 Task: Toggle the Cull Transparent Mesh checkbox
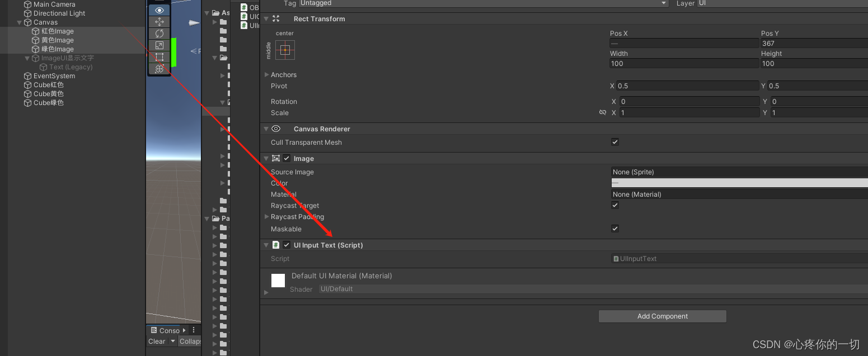pyautogui.click(x=615, y=142)
